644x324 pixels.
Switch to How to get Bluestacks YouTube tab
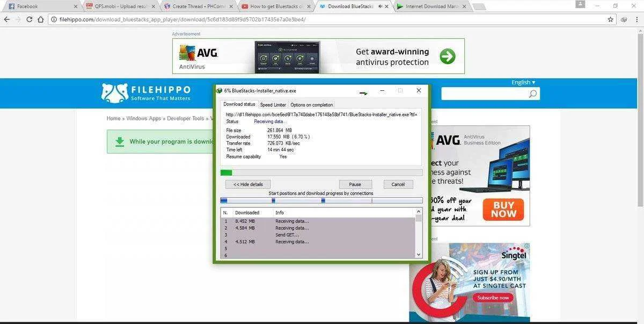[x=275, y=6]
